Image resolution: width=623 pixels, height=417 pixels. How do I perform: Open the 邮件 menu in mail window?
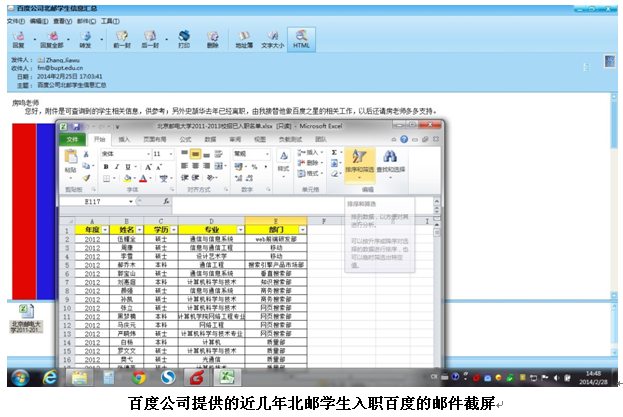[x=86, y=21]
